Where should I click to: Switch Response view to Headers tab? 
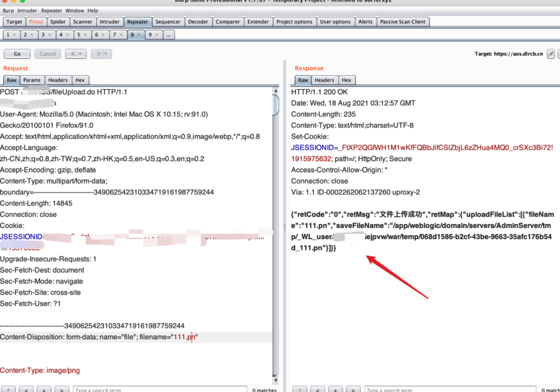click(324, 80)
